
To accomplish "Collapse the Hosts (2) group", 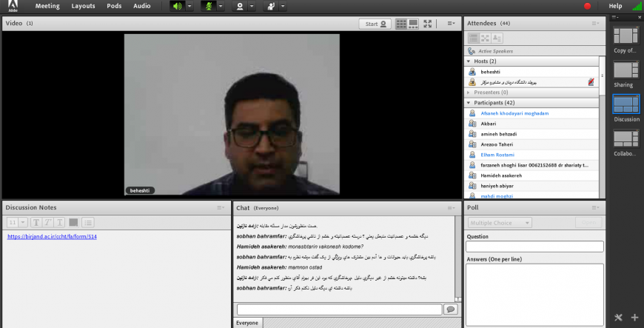I will click(x=469, y=61).
